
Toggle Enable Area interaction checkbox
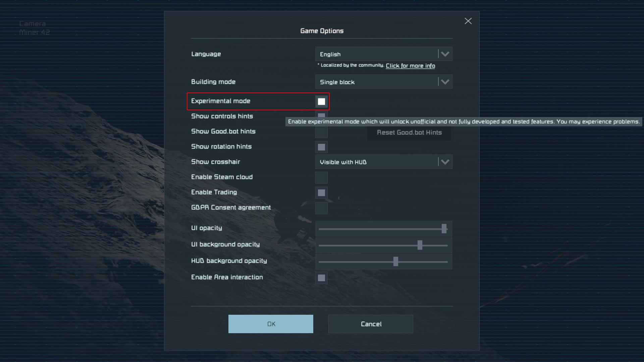click(321, 278)
